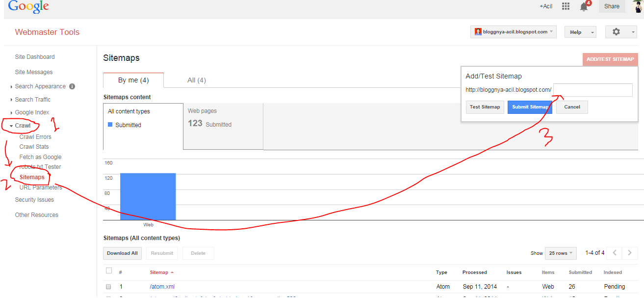644x298 pixels.
Task: Go to previous page arrow
Action: click(x=615, y=253)
